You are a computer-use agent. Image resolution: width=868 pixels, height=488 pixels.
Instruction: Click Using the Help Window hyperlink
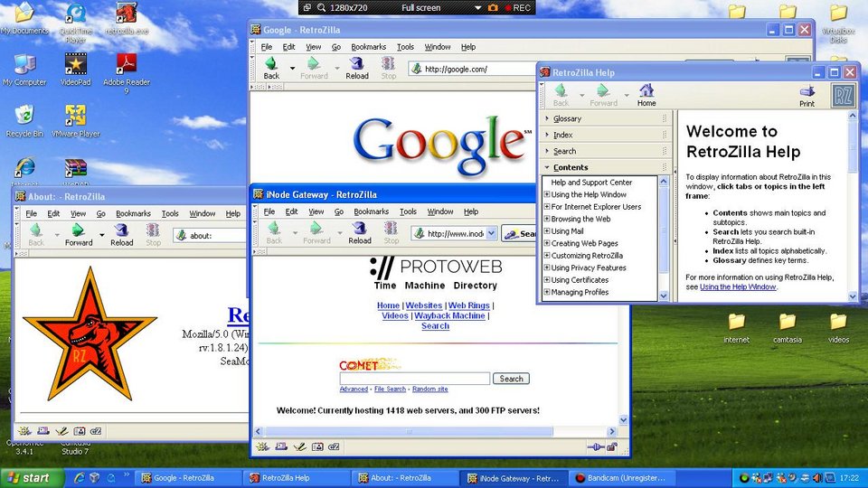[x=738, y=286]
